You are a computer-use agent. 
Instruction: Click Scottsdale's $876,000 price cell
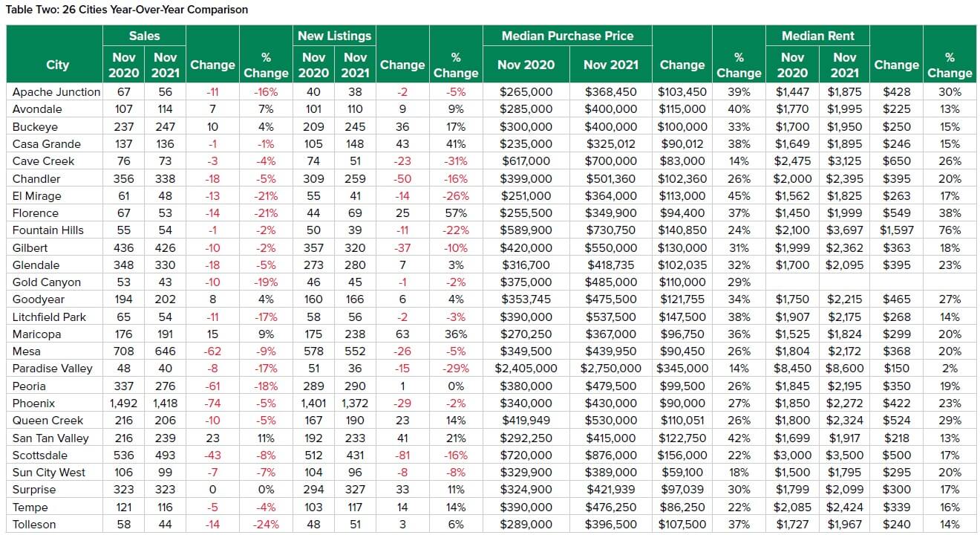pyautogui.click(x=610, y=455)
